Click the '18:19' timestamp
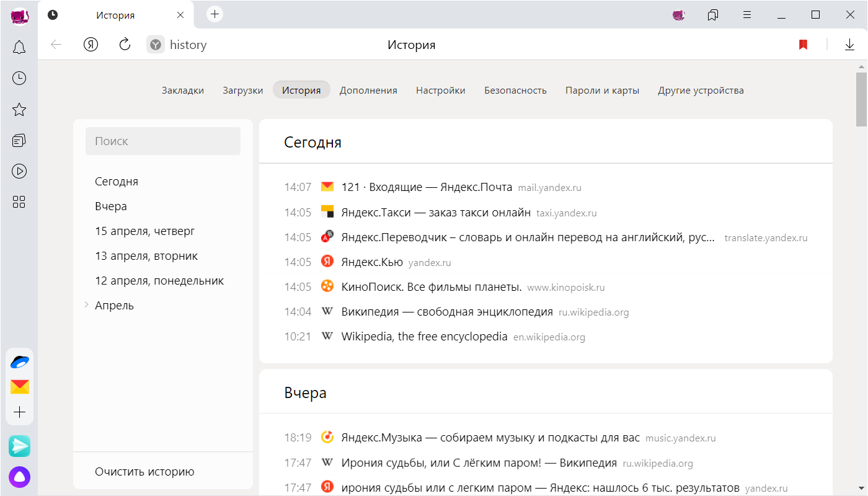The image size is (868, 496). coord(298,438)
